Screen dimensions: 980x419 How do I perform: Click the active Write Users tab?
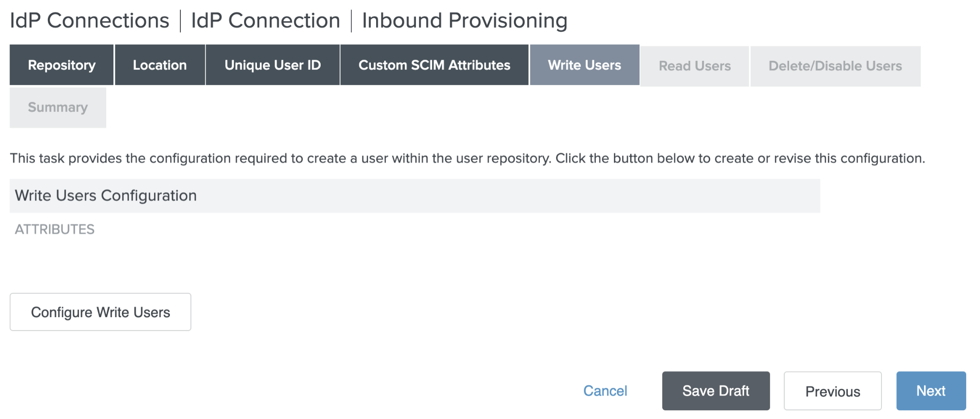point(584,65)
